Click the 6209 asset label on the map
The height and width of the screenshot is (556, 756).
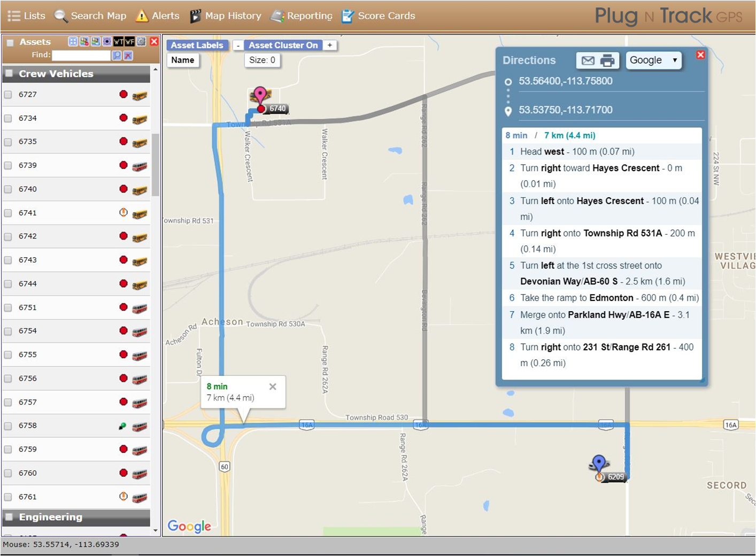coord(615,477)
